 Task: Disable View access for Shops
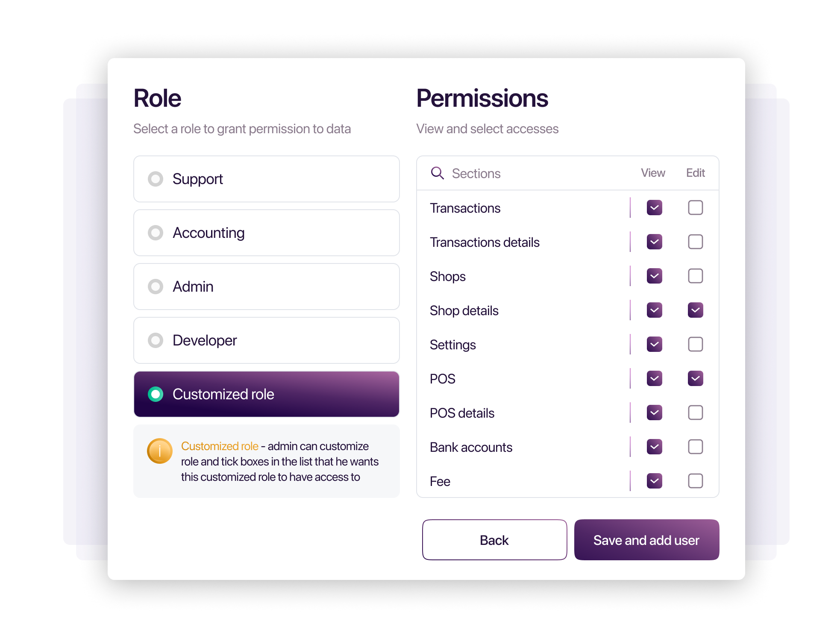654,276
